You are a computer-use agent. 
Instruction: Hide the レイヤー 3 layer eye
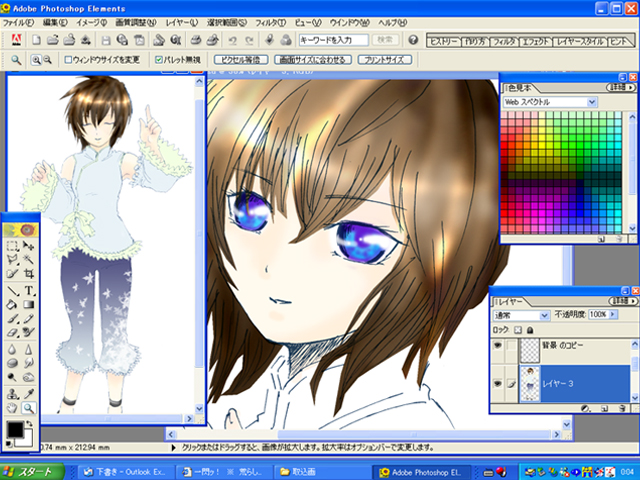tap(498, 384)
